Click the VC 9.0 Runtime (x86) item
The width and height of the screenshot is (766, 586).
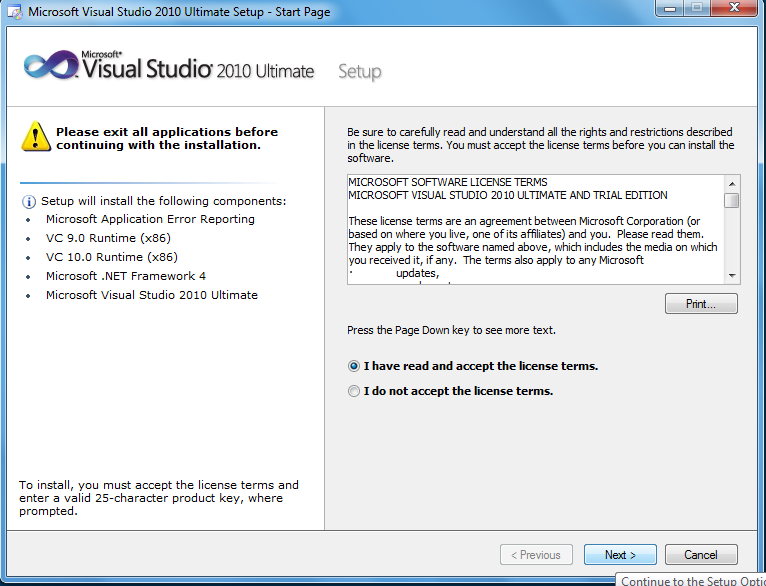(x=108, y=238)
